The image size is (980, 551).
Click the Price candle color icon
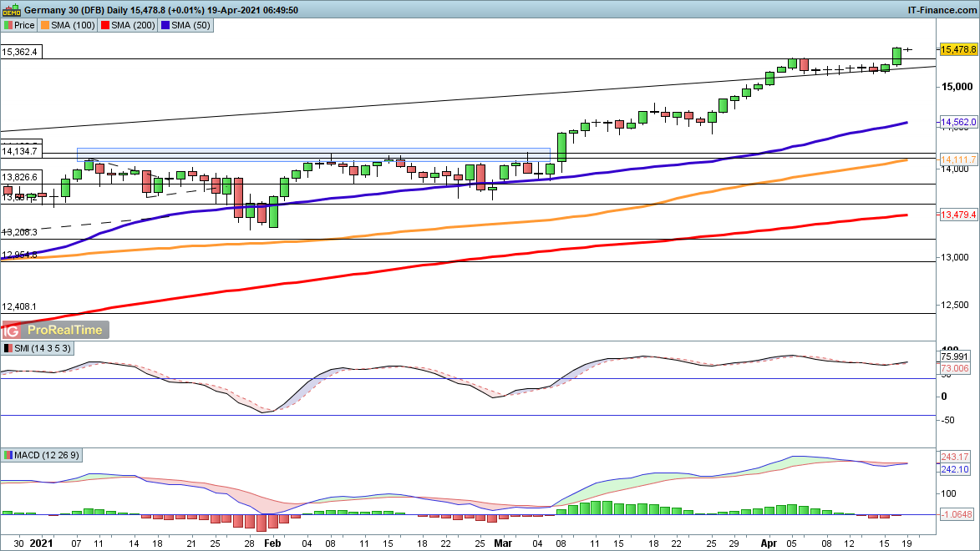(x=8, y=25)
